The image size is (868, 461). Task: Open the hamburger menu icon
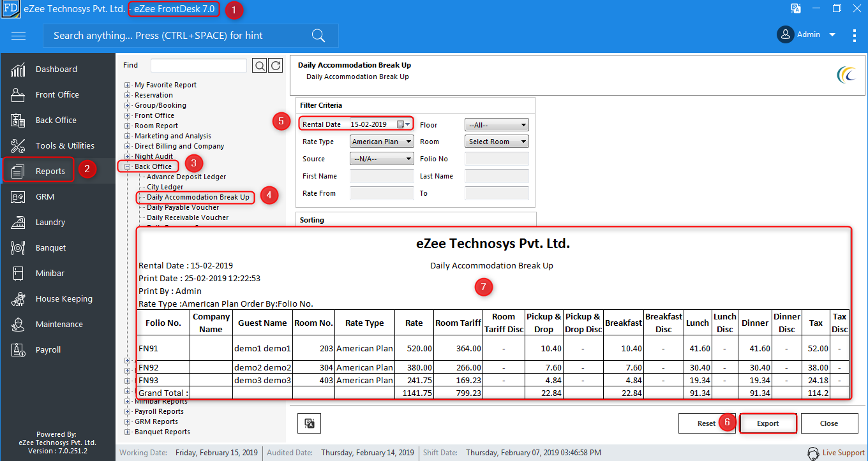(19, 36)
